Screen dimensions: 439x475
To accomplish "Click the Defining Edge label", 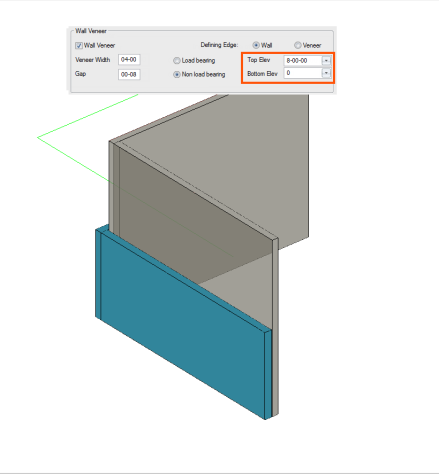I will [x=219, y=45].
